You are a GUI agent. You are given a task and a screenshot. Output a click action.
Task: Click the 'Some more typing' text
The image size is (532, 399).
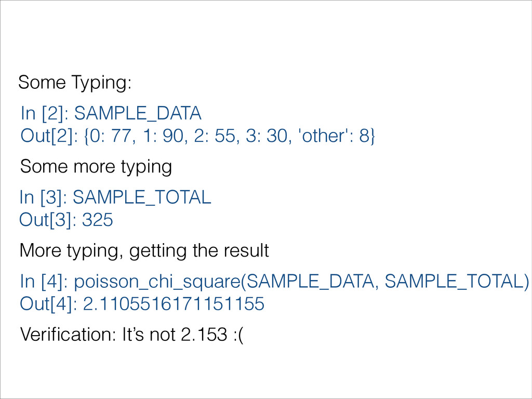coord(96,167)
